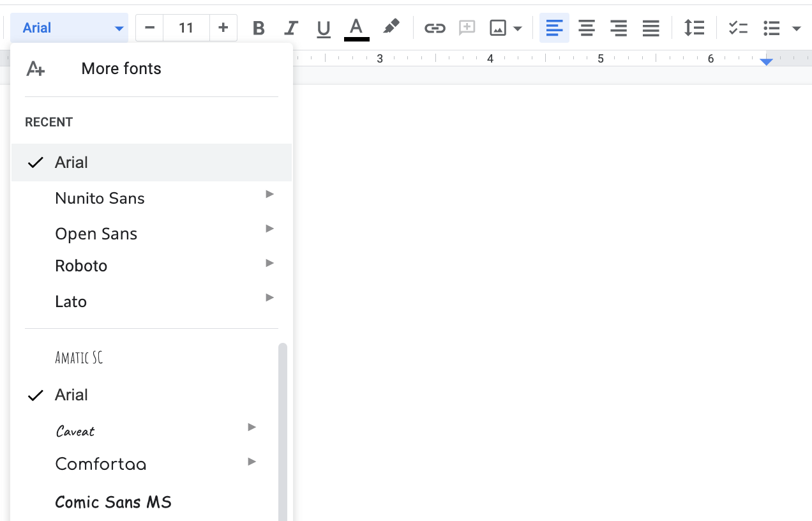Select the Caveat font
Image resolution: width=812 pixels, height=521 pixels.
(x=144, y=430)
